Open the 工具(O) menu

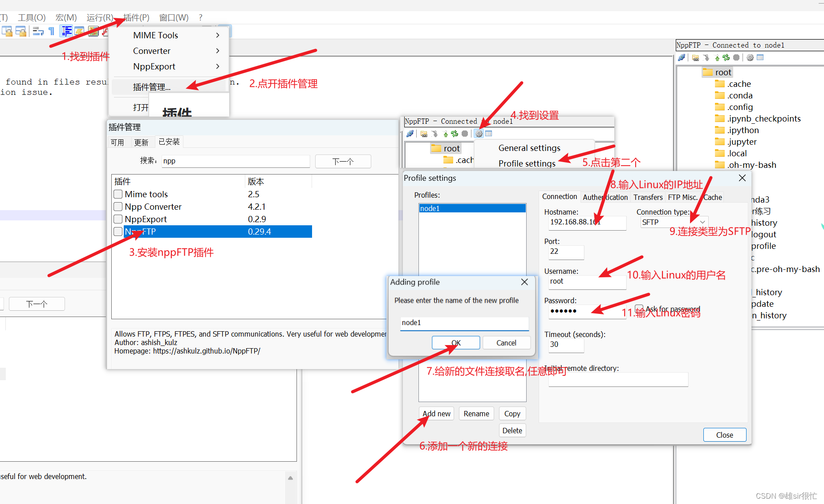pyautogui.click(x=32, y=17)
